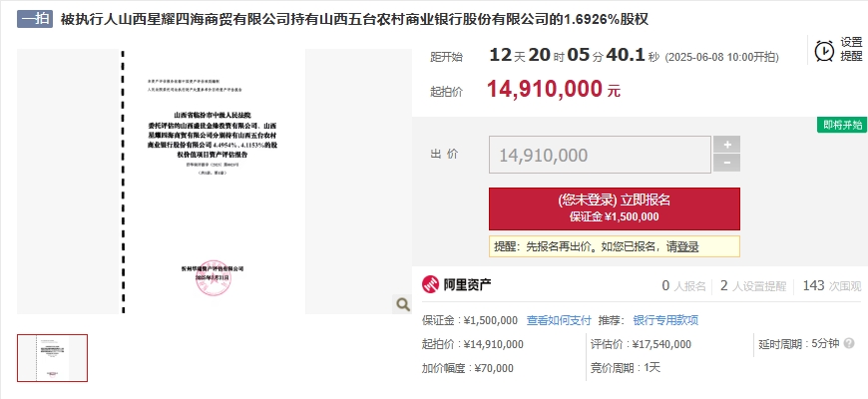This screenshot has height=399, width=868.
Task: Open the magnifier zoom icon on the document
Action: point(402,304)
